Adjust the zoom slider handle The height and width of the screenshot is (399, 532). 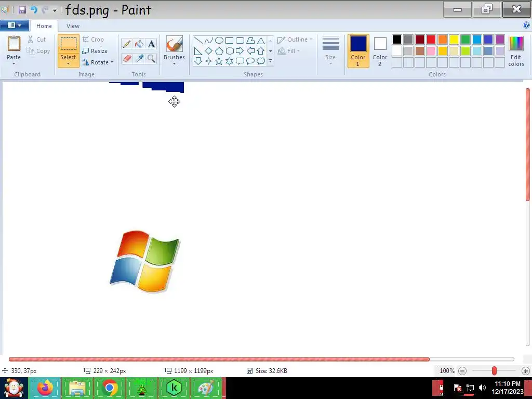(x=495, y=371)
